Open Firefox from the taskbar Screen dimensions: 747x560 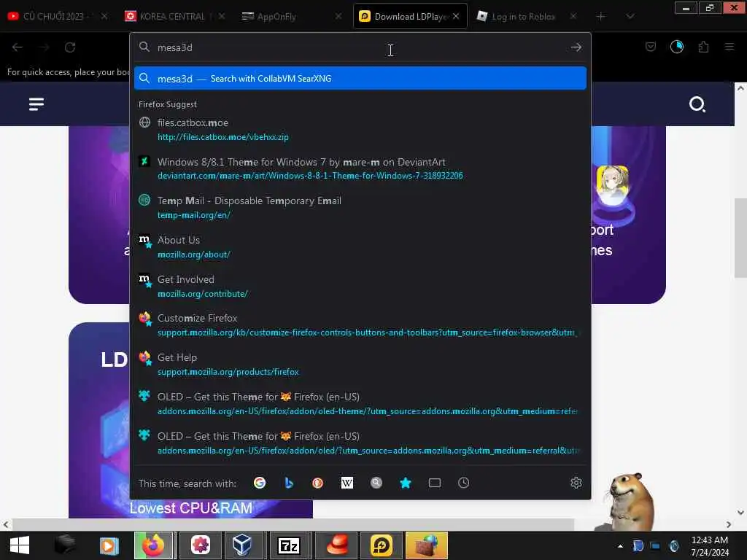[x=154, y=545]
